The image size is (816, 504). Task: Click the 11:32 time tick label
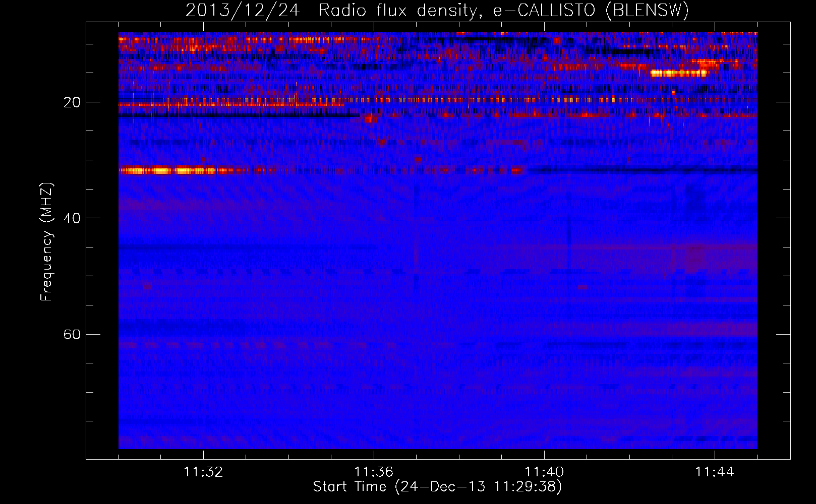coord(203,472)
